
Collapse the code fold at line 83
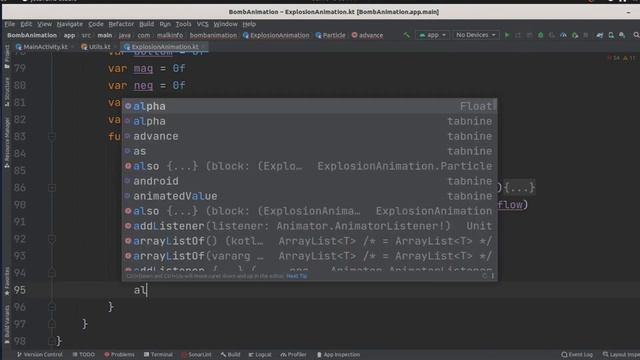(x=52, y=136)
